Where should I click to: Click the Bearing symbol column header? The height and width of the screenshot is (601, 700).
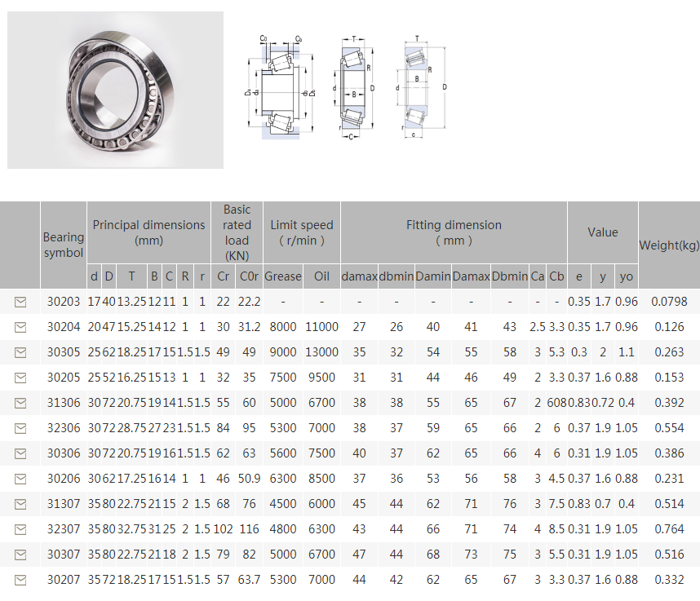[64, 245]
